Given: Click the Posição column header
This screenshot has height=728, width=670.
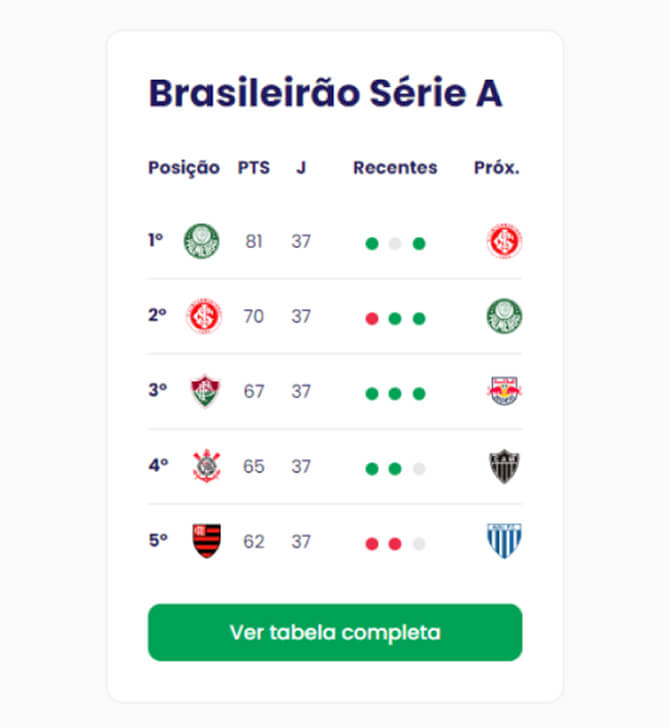Looking at the screenshot, I should 184,168.
